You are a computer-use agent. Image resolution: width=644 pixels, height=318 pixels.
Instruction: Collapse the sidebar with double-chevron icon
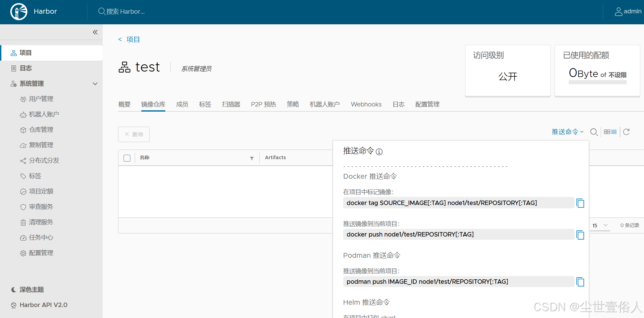tap(95, 32)
